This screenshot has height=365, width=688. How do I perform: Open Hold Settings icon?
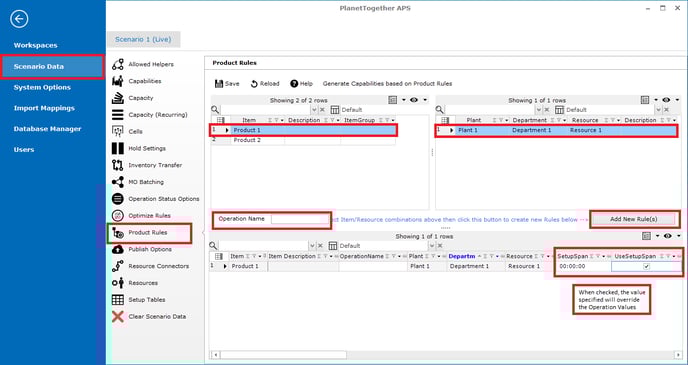(118, 148)
